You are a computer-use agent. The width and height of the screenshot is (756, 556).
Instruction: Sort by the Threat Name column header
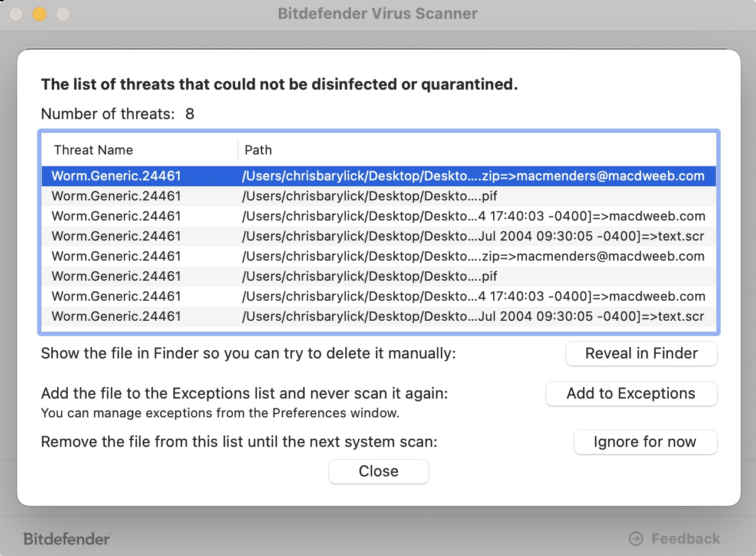[x=94, y=150]
